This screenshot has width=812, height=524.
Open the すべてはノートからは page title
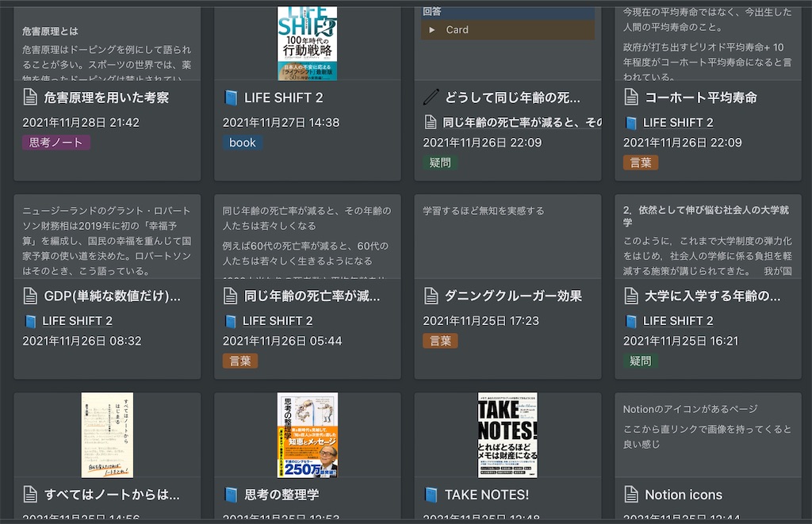(112, 495)
